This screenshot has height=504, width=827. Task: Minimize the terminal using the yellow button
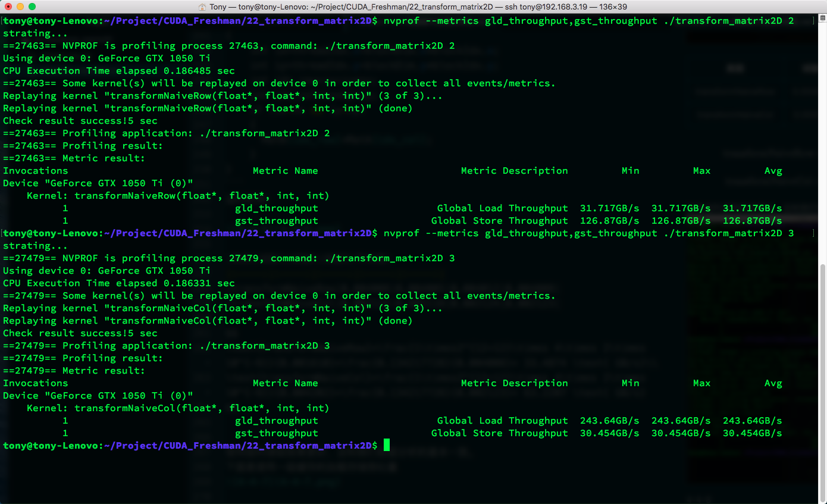click(20, 7)
